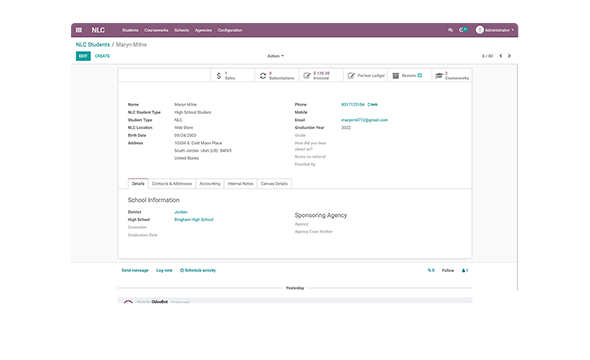Click the gmail email address link

364,120
